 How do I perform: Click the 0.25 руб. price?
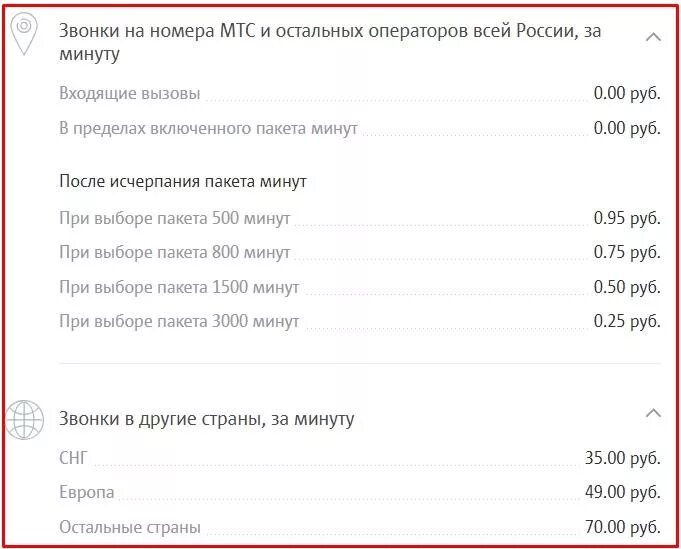[x=626, y=321]
